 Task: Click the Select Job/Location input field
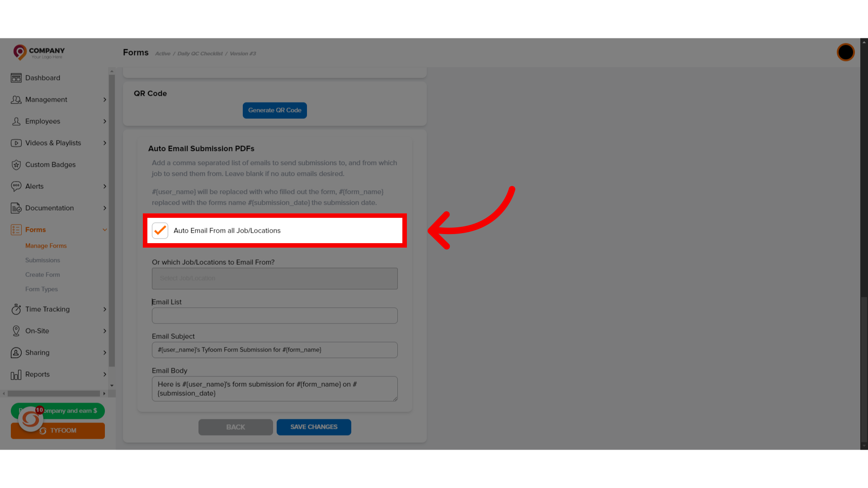click(275, 278)
